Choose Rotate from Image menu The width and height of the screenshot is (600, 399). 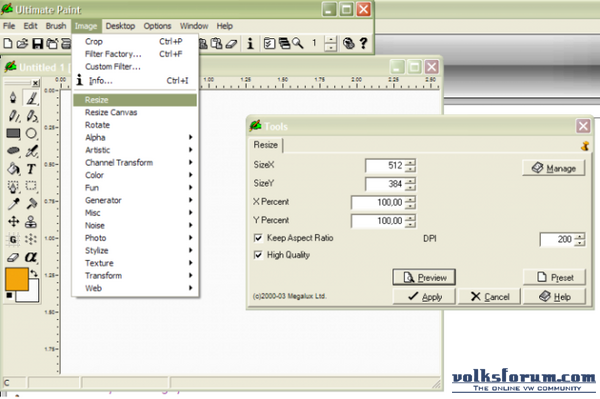tap(135, 125)
